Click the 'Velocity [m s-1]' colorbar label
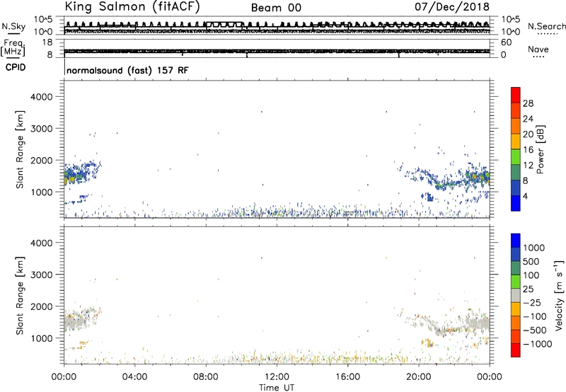The image size is (566, 392). 559,295
